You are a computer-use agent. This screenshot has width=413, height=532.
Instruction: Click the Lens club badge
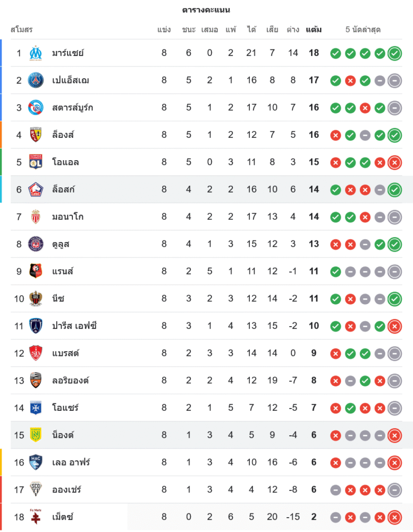tap(36, 135)
